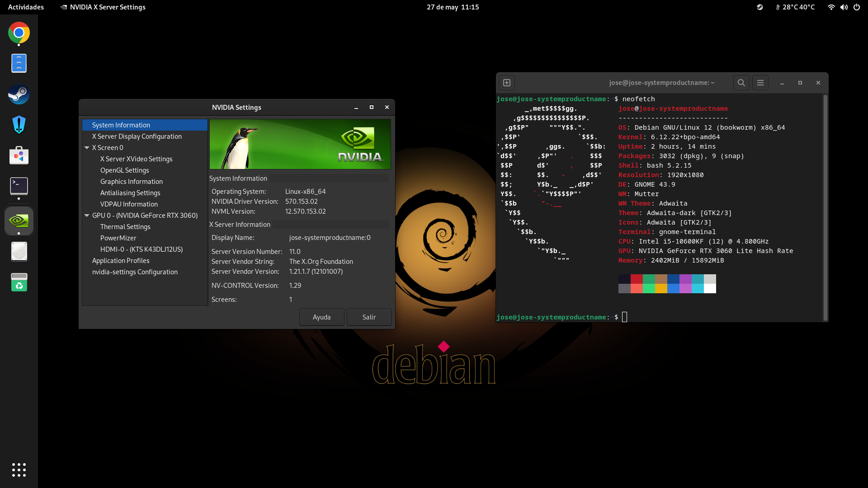Collapse the X Screen 0 tree node
868x488 pixels.
87,148
